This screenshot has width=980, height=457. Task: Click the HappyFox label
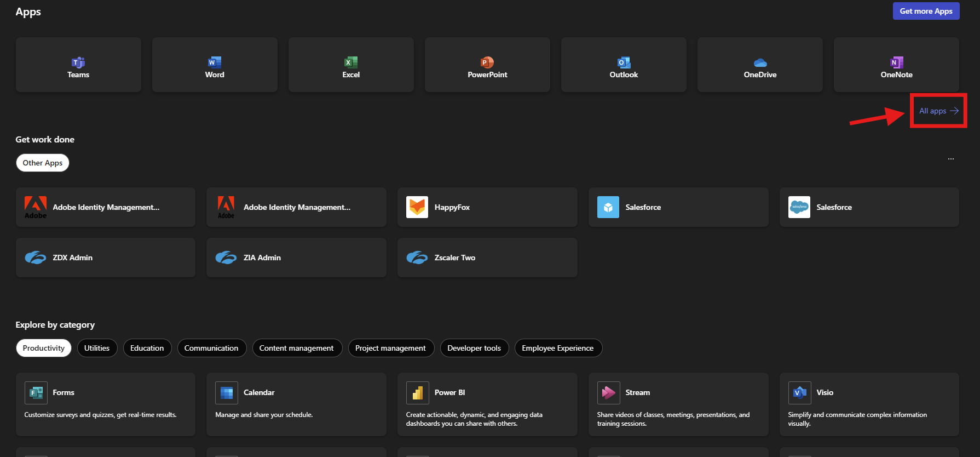(x=452, y=207)
